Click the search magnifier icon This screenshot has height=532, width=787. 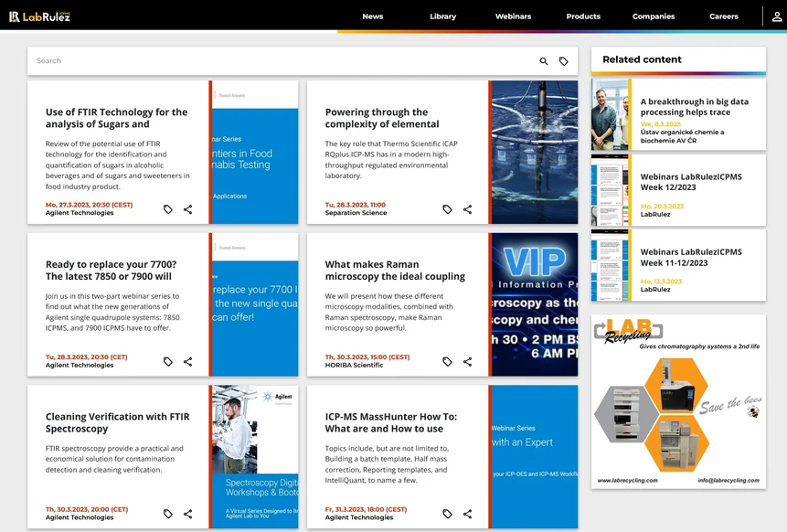[544, 61]
